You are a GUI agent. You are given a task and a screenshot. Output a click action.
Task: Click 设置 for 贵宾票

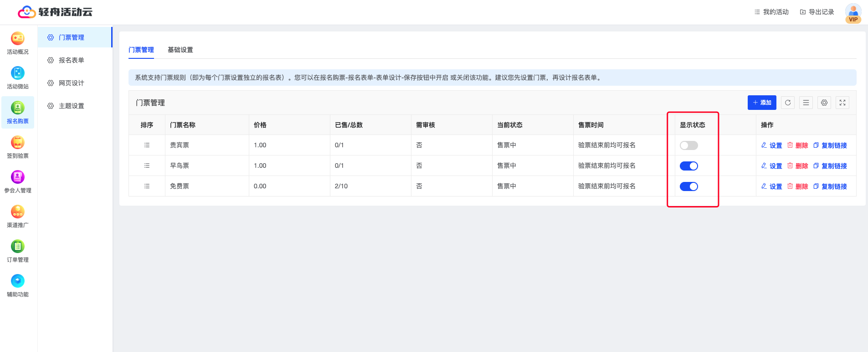(771, 145)
